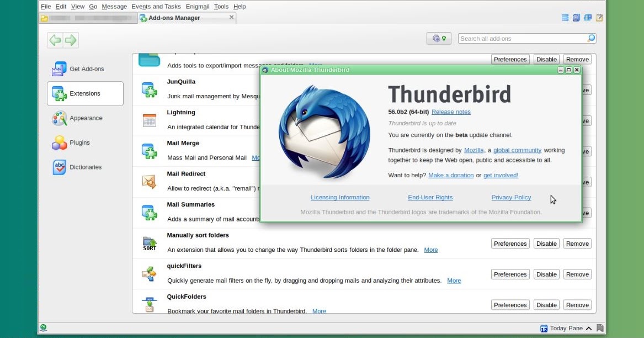Viewport: 644px width, 338px height.
Task: Remove the Manually sort folders extension
Action: click(577, 244)
